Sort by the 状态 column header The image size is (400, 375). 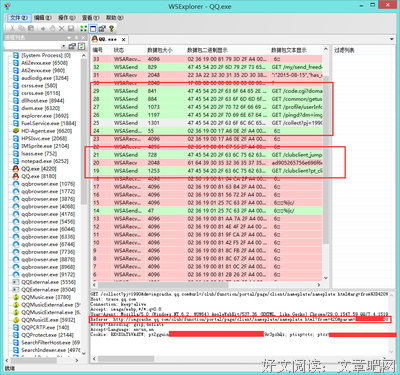coord(129,50)
